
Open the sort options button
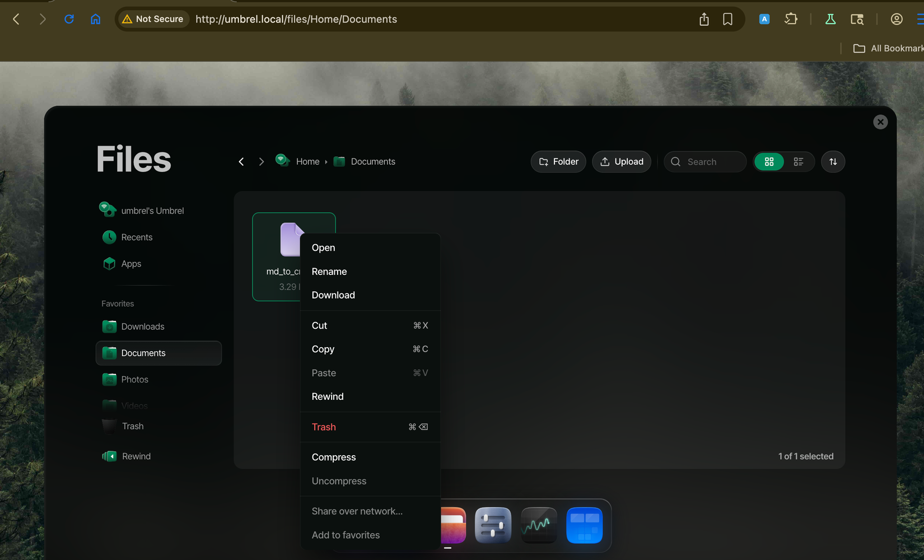pyautogui.click(x=833, y=162)
